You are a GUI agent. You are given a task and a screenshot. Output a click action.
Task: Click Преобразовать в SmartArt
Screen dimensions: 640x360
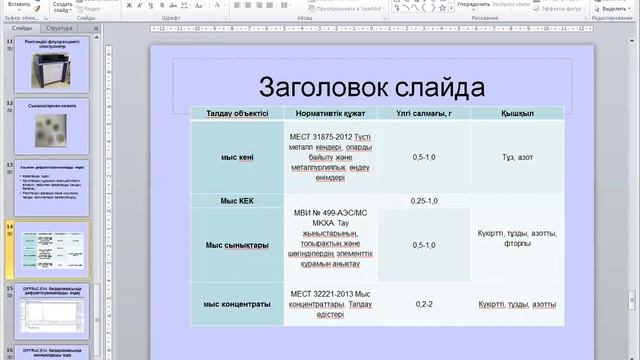coord(346,9)
